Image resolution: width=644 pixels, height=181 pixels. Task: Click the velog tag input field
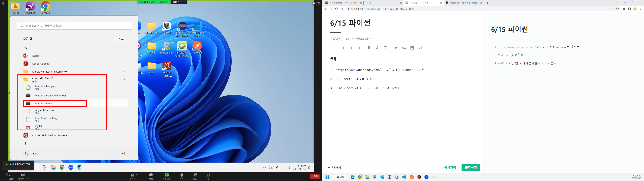tap(358, 39)
